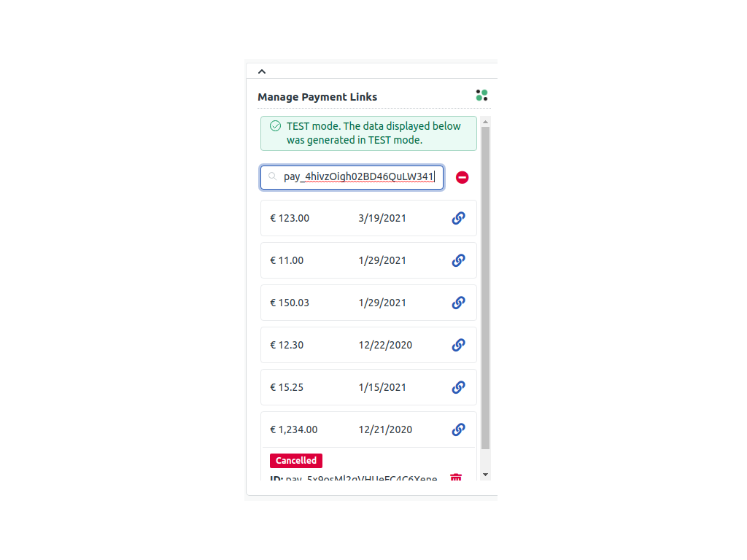The width and height of the screenshot is (747, 560).
Task: Click the payment ID search field
Action: click(x=357, y=177)
